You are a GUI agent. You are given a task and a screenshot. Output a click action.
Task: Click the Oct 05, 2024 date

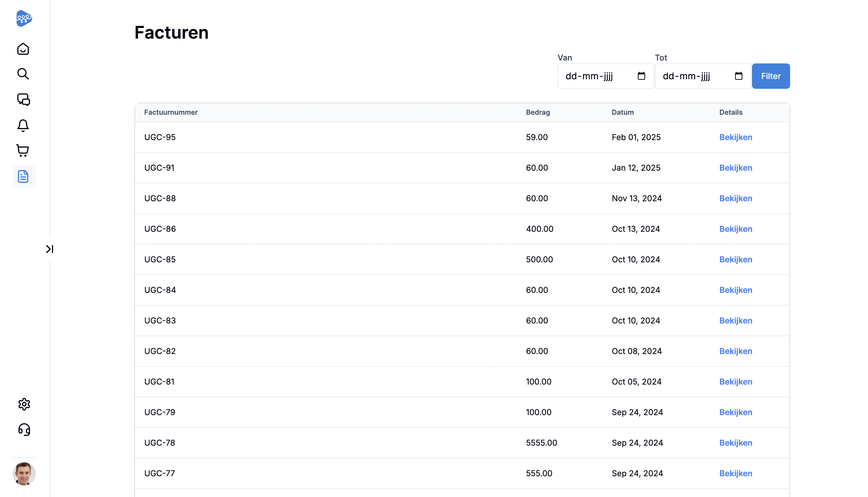click(x=636, y=382)
